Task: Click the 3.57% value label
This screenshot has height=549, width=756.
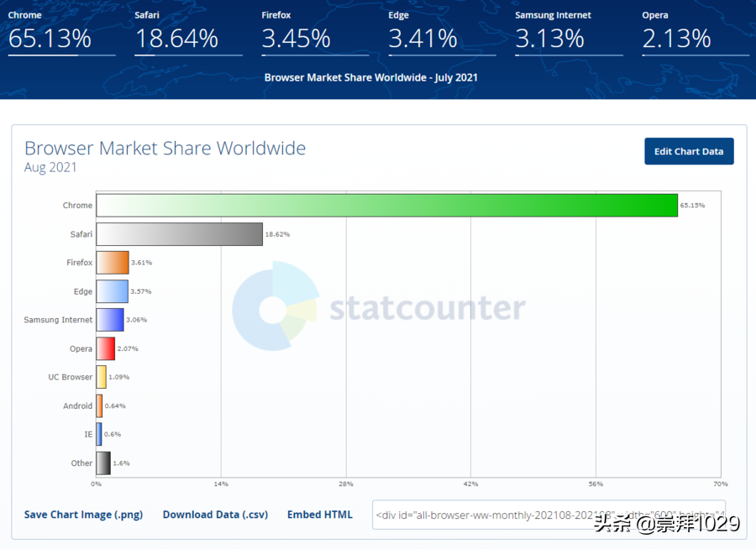Action: tap(141, 291)
